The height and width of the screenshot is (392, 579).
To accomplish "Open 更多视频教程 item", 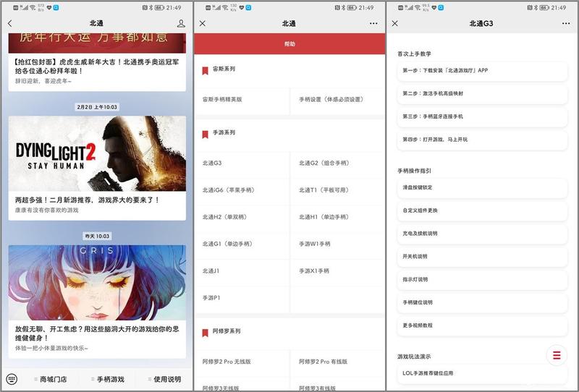I will [482, 325].
